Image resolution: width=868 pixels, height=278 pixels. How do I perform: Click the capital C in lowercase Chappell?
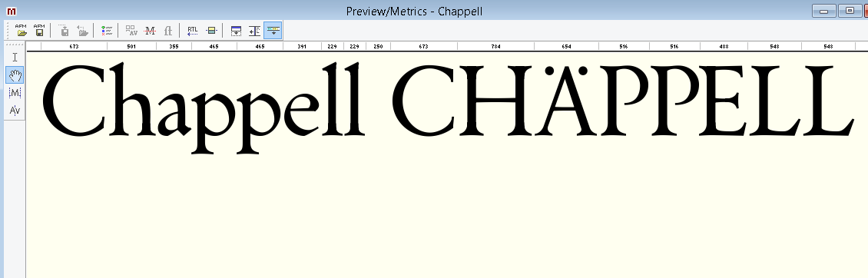coord(75,101)
